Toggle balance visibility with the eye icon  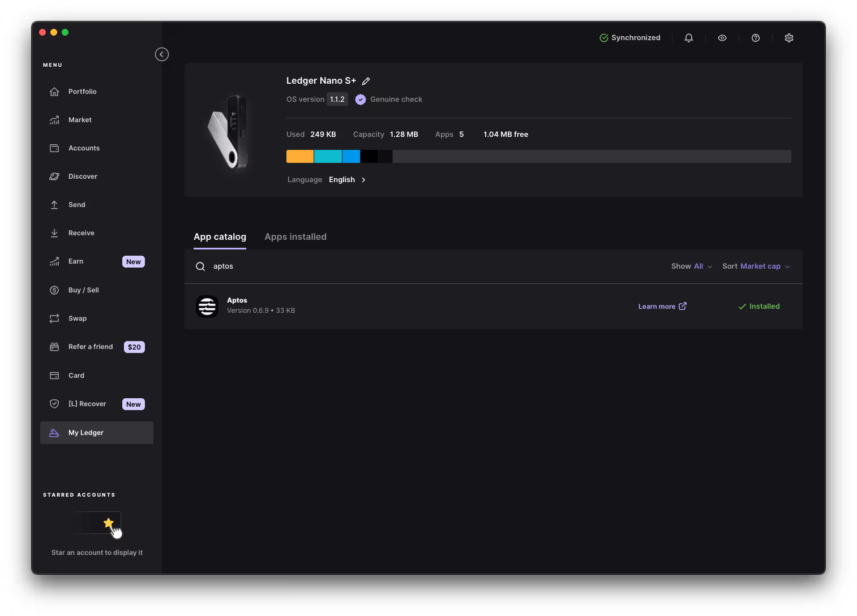722,38
